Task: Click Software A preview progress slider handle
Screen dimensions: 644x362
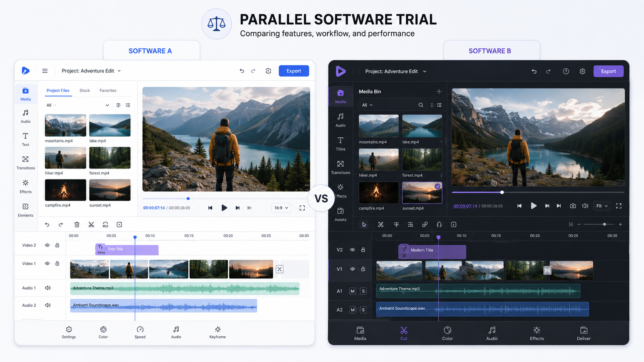Action: coord(188,199)
